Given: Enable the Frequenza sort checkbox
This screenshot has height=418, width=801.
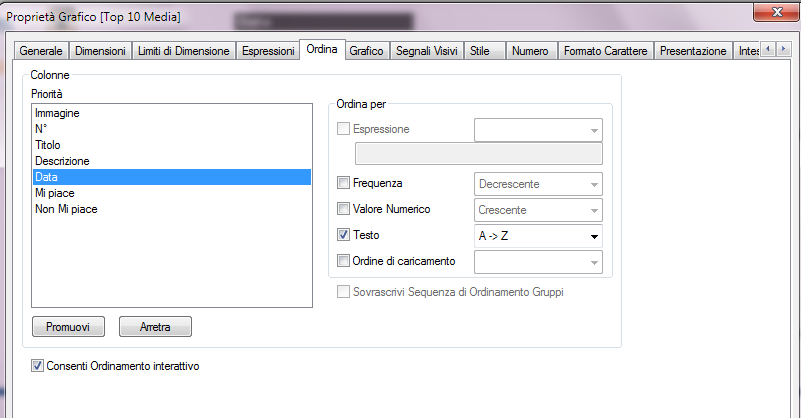Looking at the screenshot, I should [x=344, y=183].
